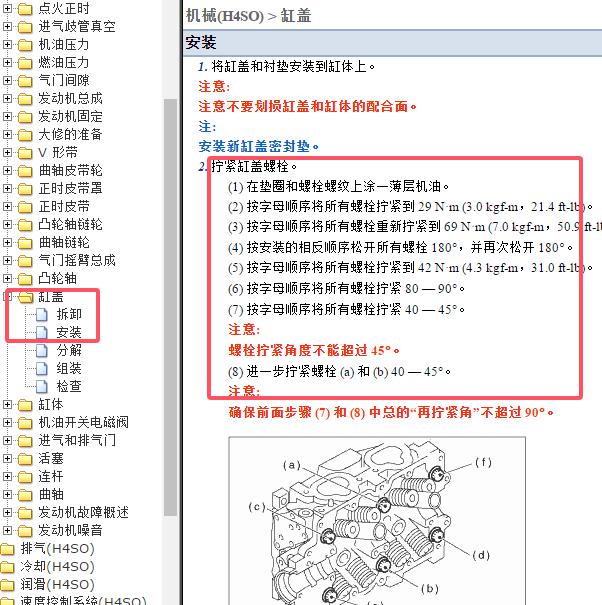Image resolution: width=602 pixels, height=605 pixels.
Task: Click the blue note 安装新缸盖密封垫
Action: pyautogui.click(x=259, y=146)
